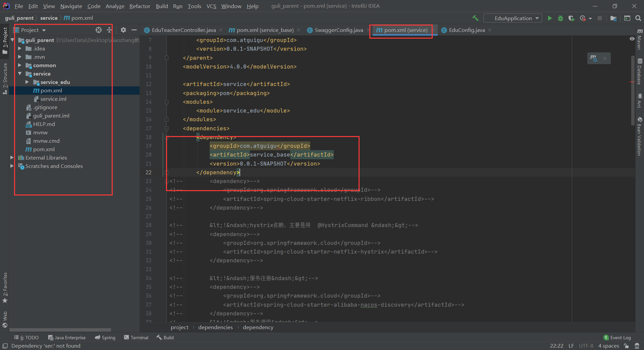This screenshot has width=644, height=350.
Task: Open the 6: TODO tool window
Action: coord(26,338)
